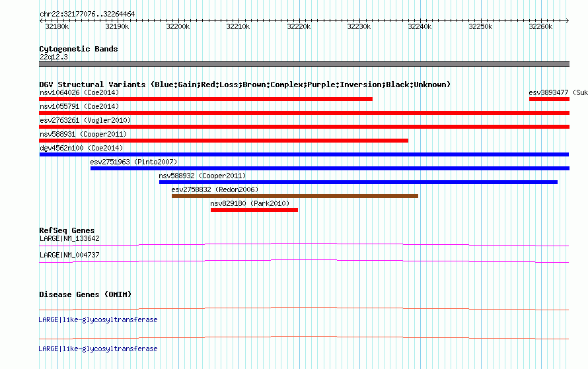Click the left arrowhead of the ruler
The width and height of the screenshot is (588, 369).
41,21
